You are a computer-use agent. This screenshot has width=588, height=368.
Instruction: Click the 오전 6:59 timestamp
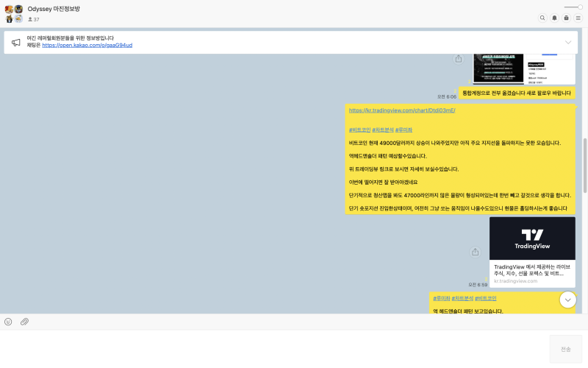tap(477, 285)
